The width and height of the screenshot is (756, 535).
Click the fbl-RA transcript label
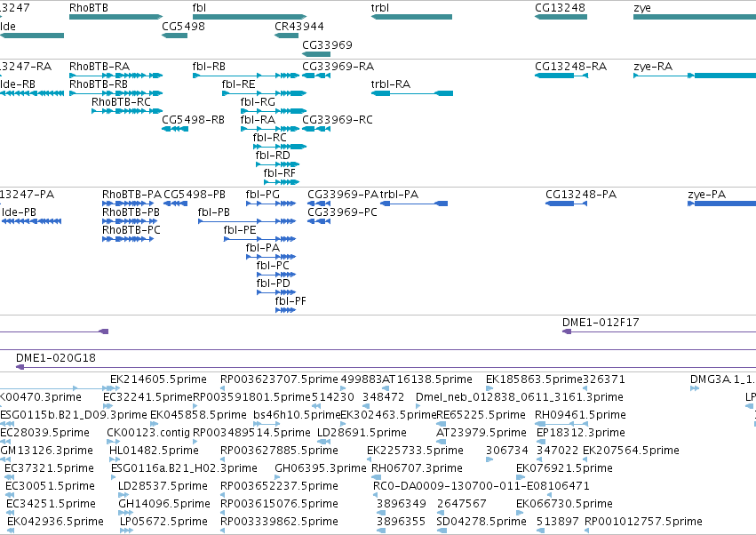click(x=258, y=120)
